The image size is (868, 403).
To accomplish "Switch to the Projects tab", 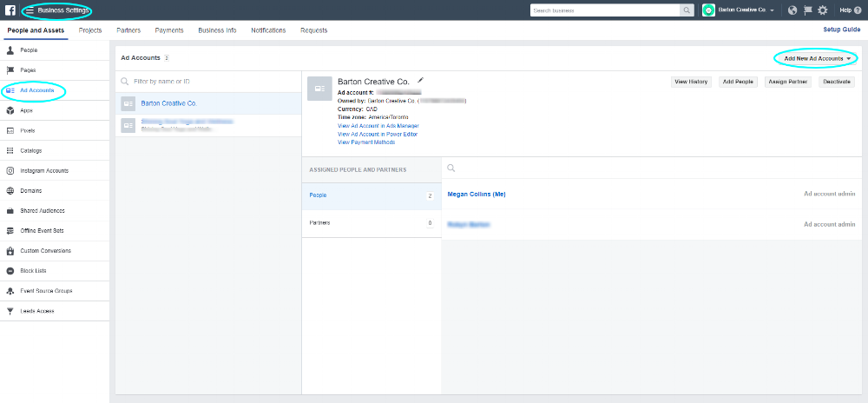I will (90, 30).
